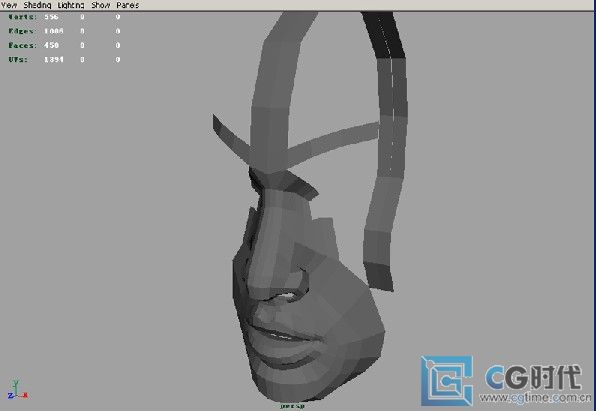Image resolution: width=596 pixels, height=411 pixels.
Task: Open the Panels menu
Action: click(x=128, y=5)
